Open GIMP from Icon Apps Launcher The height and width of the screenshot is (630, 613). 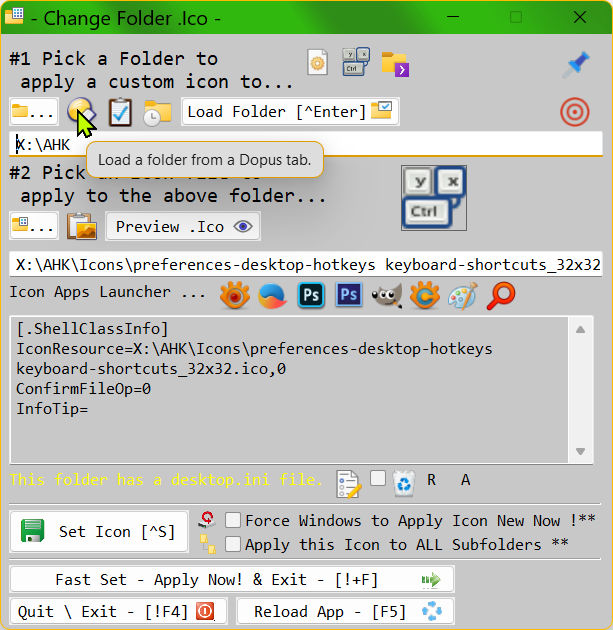click(x=387, y=294)
